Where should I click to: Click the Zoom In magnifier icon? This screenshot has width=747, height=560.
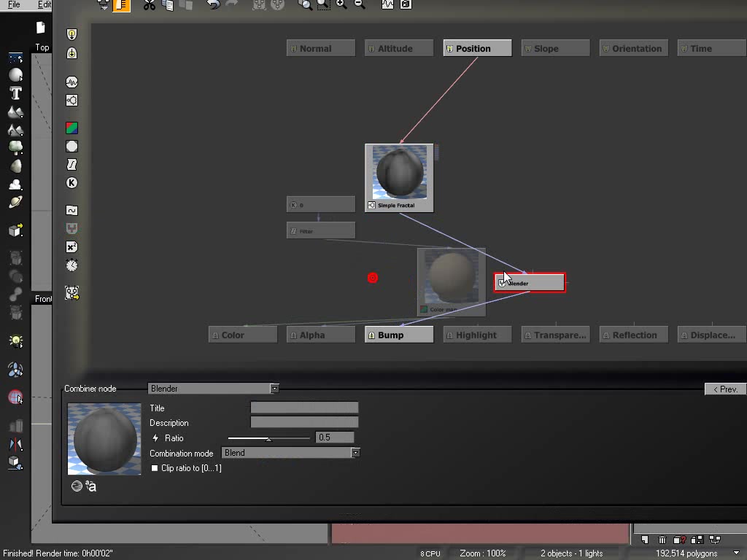(x=340, y=5)
